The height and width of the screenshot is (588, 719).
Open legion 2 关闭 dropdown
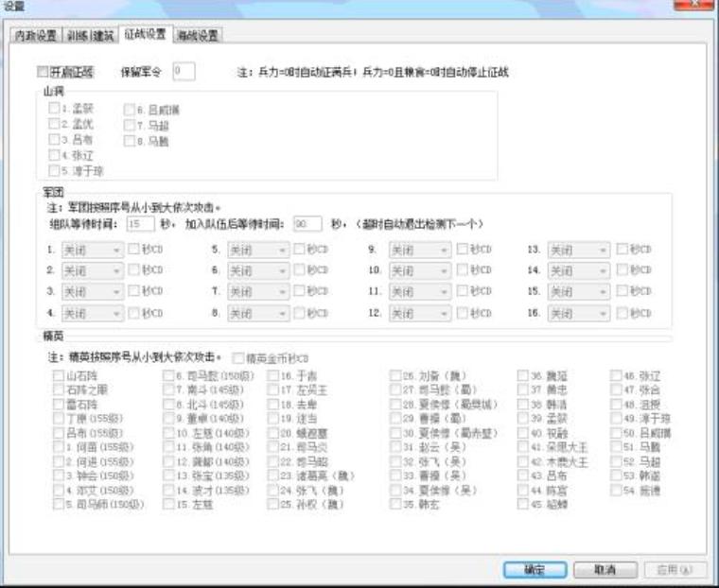(x=92, y=271)
